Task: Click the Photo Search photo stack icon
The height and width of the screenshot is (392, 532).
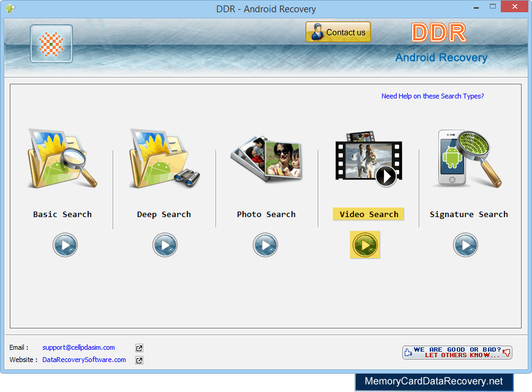Action: click(x=266, y=159)
